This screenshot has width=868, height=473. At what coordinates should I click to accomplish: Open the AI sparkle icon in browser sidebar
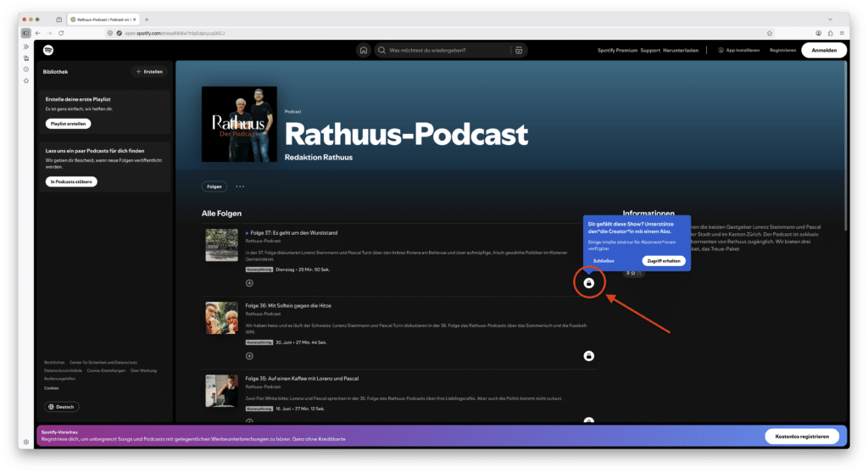tap(26, 47)
